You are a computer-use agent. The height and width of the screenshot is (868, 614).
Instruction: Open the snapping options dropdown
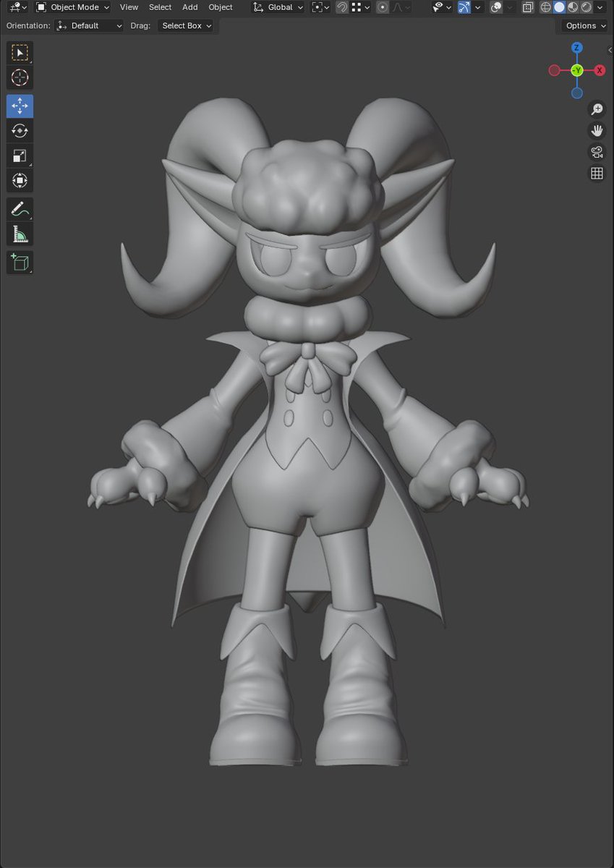coord(360,7)
